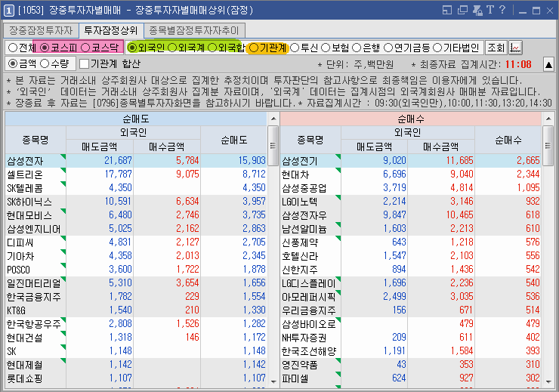Select the 현대모비스 stock name
559x392 pixels.
[x=29, y=215]
